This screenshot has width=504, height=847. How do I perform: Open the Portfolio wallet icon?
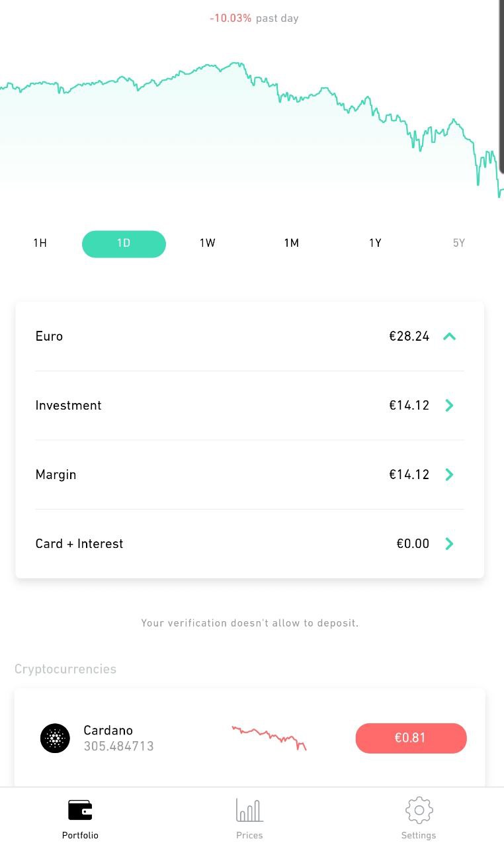[x=80, y=810]
